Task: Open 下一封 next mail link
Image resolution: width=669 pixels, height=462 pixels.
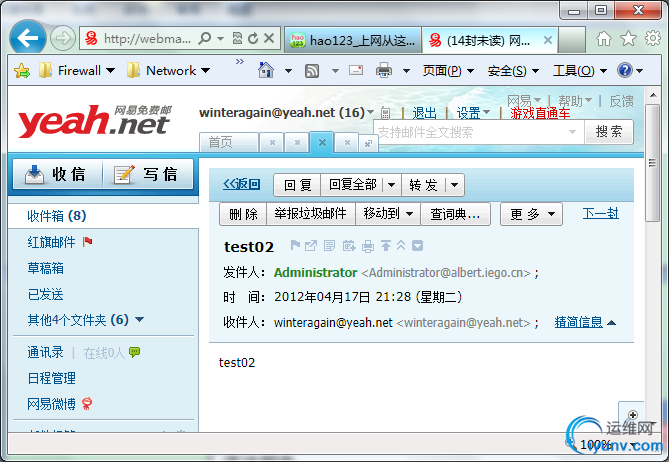Action: (x=601, y=213)
